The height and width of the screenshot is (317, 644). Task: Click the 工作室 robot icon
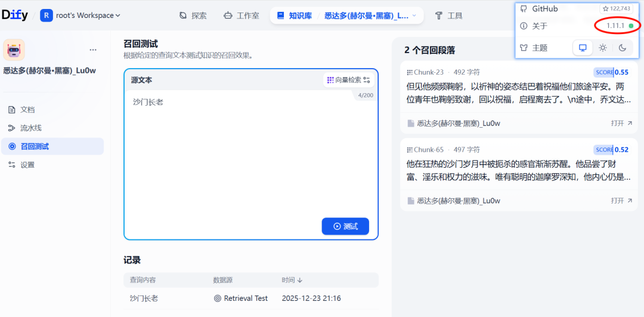pos(228,16)
